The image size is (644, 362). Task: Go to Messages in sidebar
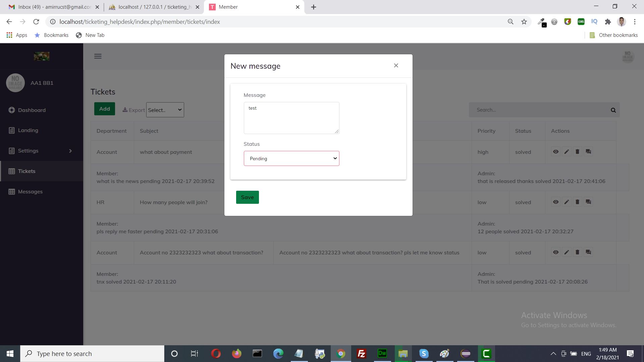point(30,192)
